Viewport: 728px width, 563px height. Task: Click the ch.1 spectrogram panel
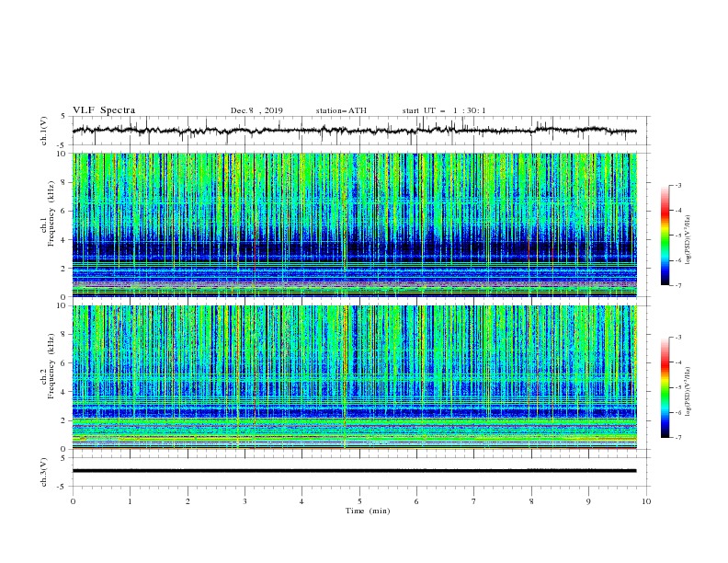coord(355,224)
